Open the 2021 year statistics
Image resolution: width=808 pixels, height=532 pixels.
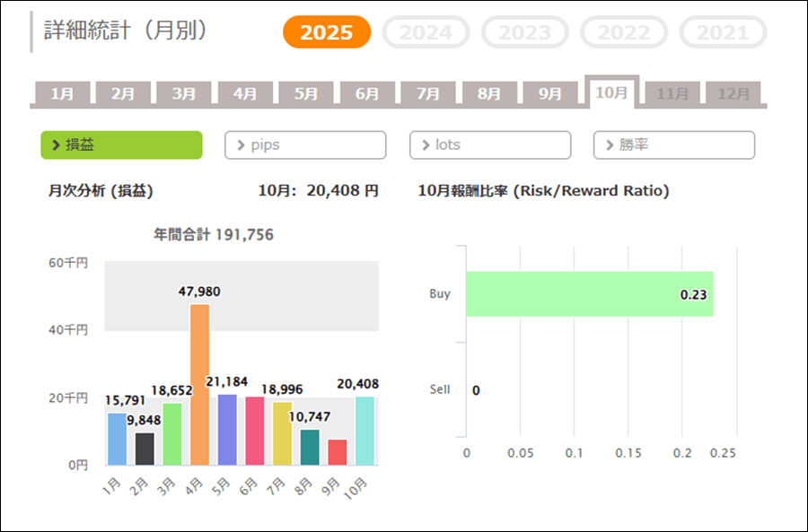tap(723, 33)
